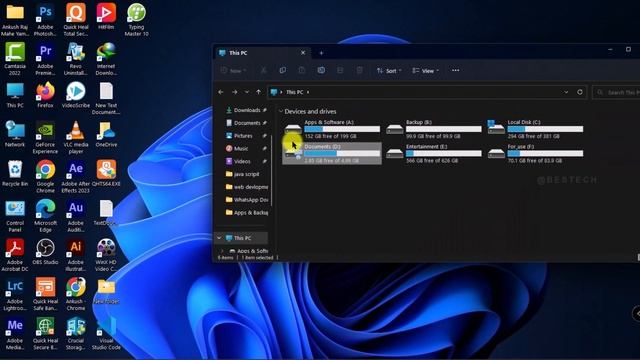Open java script folder in sidebar
This screenshot has width=640, height=360.
(x=247, y=174)
